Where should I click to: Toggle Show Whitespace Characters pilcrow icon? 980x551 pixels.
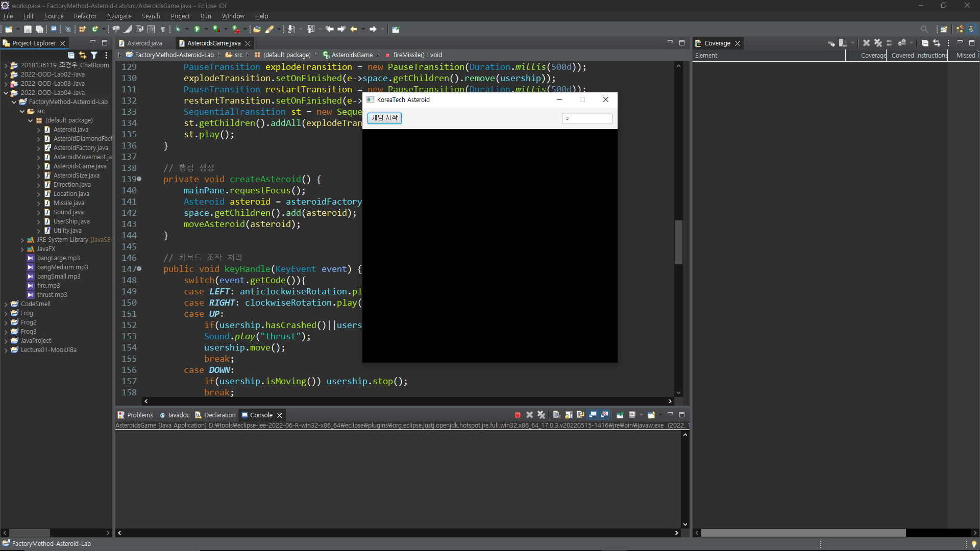coord(163,29)
